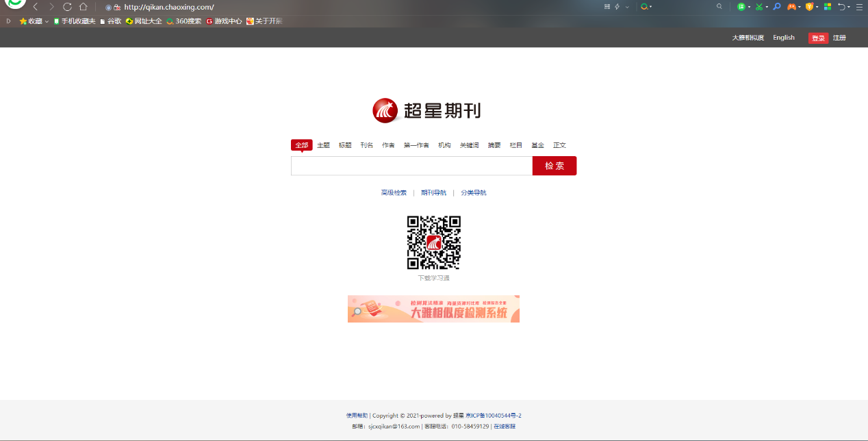Open the 分类导航 category navigation link
Image resolution: width=868 pixels, height=441 pixels.
point(474,193)
